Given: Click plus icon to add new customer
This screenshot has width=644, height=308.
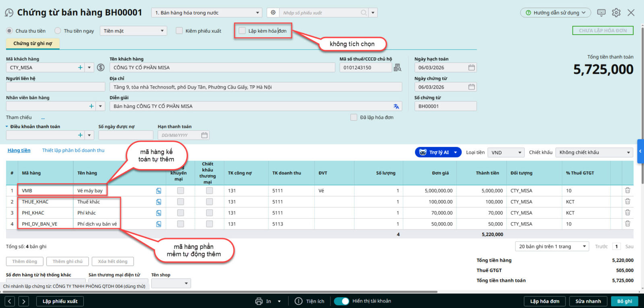Looking at the screenshot, I should click(x=80, y=68).
